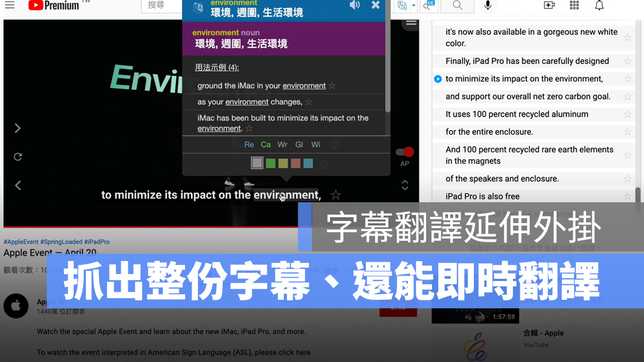Select the green highlight color swatch
Screen dimensions: 644x362
(270, 164)
